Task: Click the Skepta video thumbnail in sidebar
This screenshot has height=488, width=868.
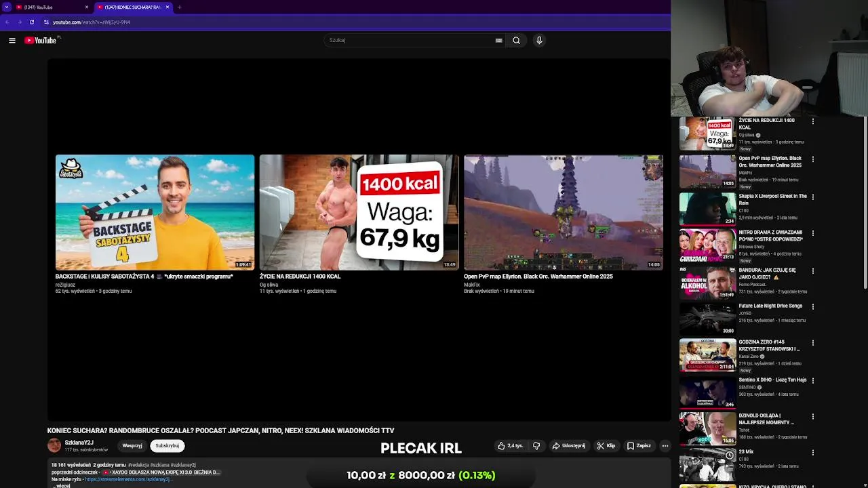Action: click(707, 208)
